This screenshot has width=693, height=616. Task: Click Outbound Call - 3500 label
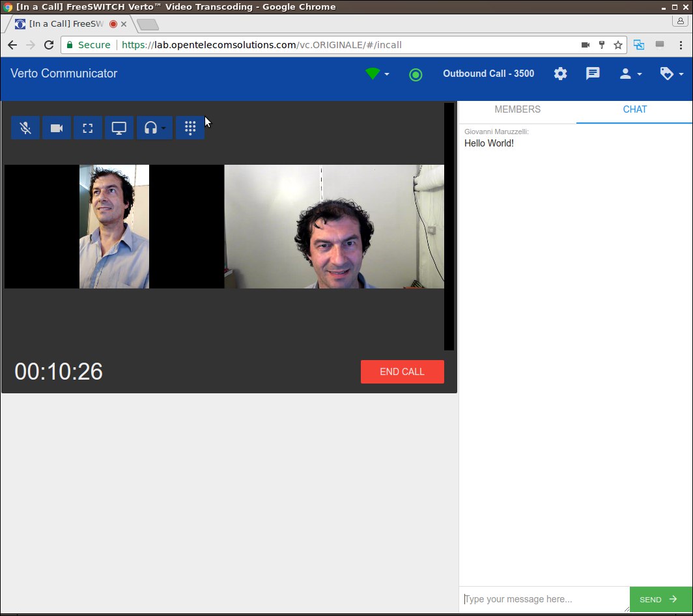coord(488,74)
